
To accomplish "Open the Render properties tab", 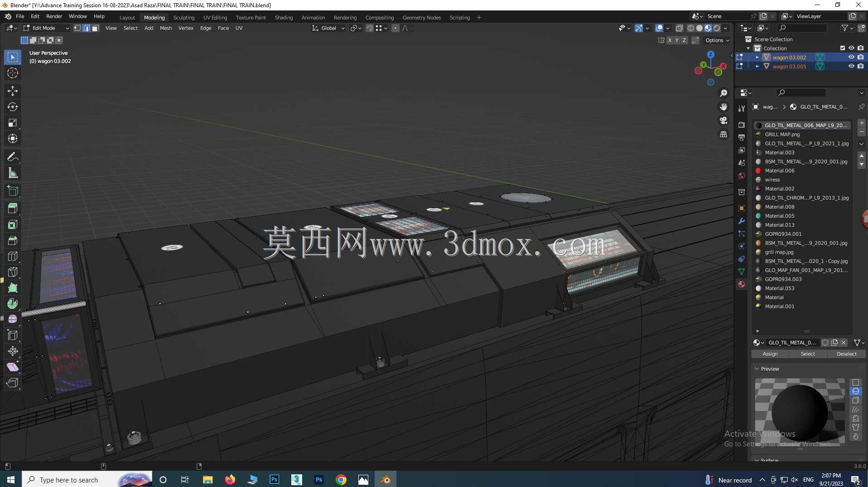I will tap(742, 124).
